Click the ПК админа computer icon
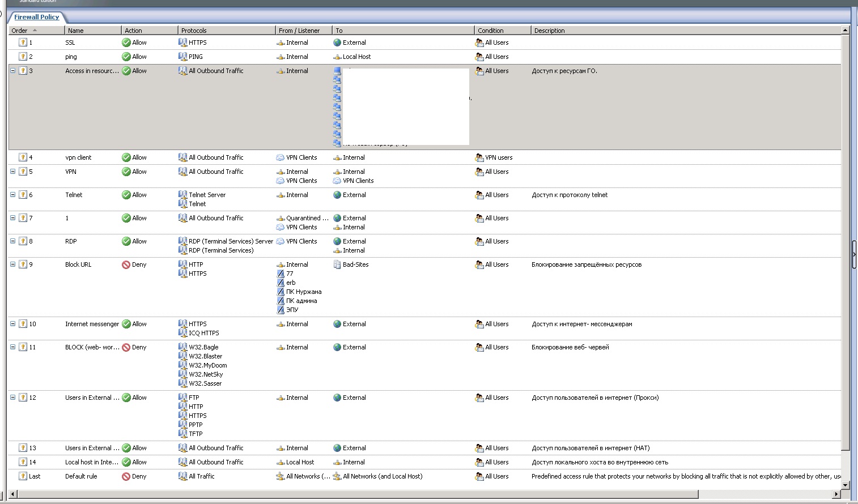 click(281, 301)
